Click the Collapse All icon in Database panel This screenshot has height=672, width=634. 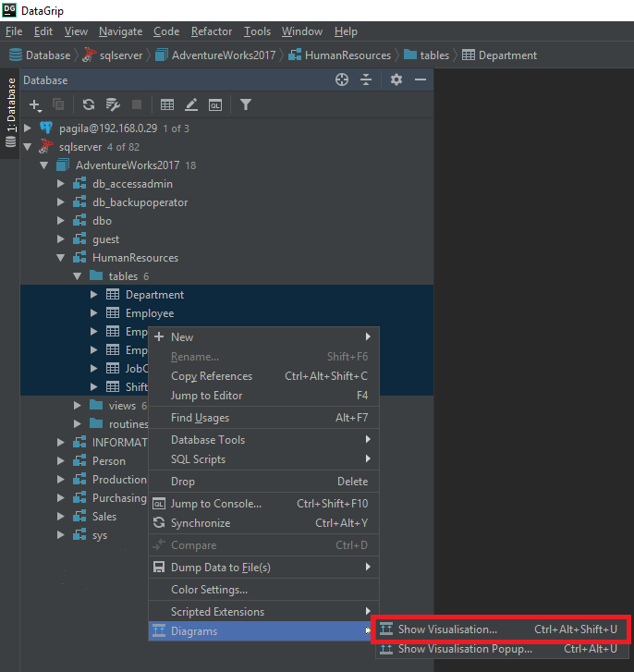[366, 80]
